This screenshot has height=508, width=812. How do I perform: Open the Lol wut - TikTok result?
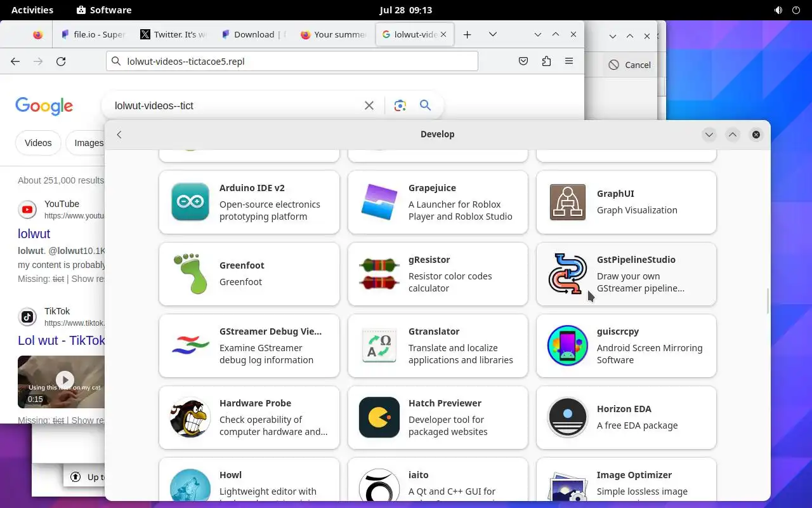61,340
